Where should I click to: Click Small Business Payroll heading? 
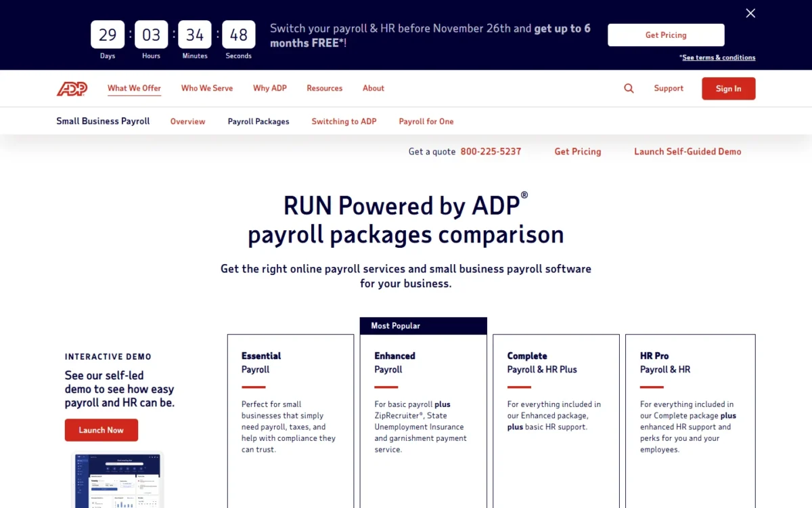click(x=103, y=121)
